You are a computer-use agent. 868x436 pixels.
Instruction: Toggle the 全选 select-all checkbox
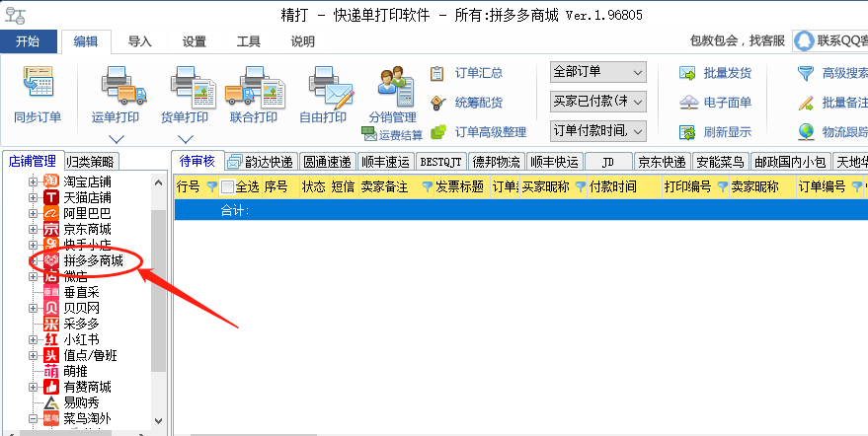coord(227,187)
